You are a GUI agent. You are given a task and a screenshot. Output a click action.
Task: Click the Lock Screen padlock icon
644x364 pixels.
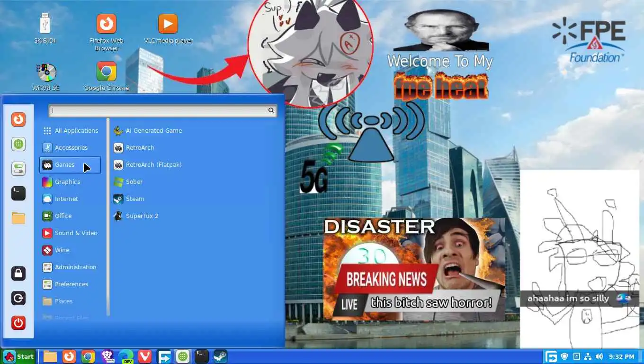click(x=18, y=273)
